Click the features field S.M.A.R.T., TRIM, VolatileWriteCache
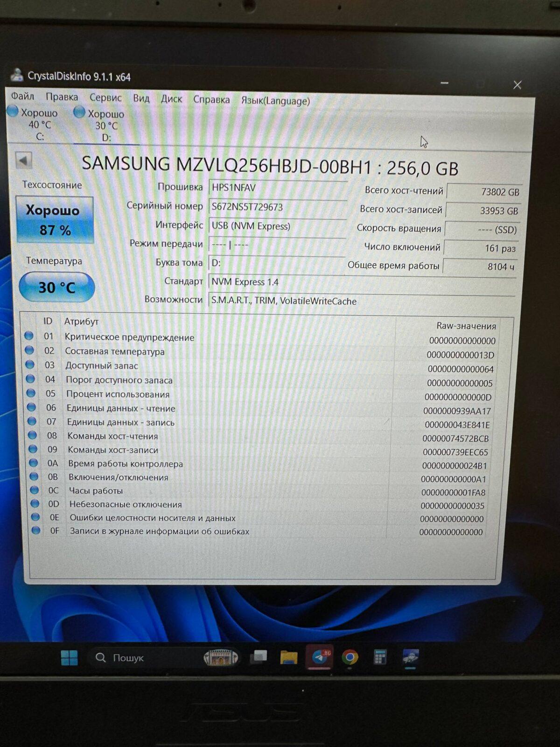Image resolution: width=560 pixels, height=747 pixels. click(x=362, y=301)
